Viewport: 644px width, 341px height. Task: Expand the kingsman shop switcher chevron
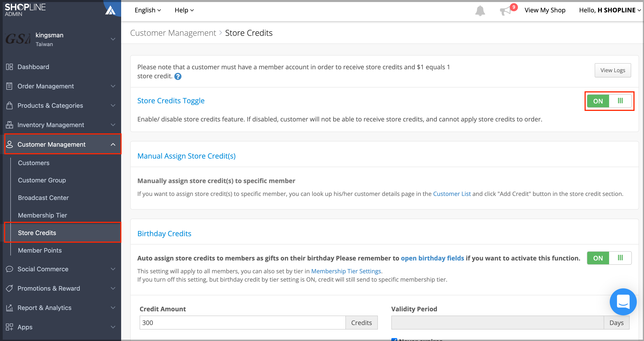tap(113, 39)
